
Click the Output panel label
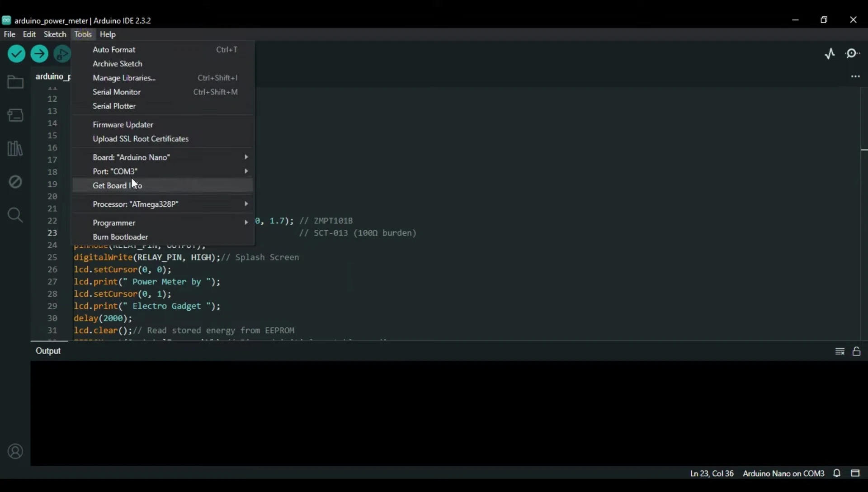point(48,351)
